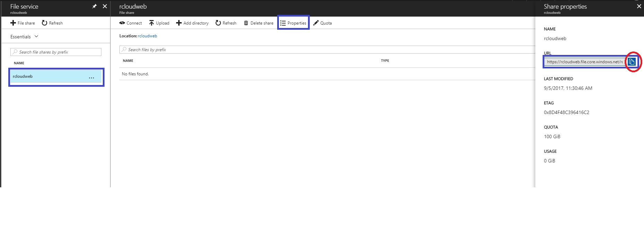
Task: Add a new File share
Action: (x=23, y=23)
